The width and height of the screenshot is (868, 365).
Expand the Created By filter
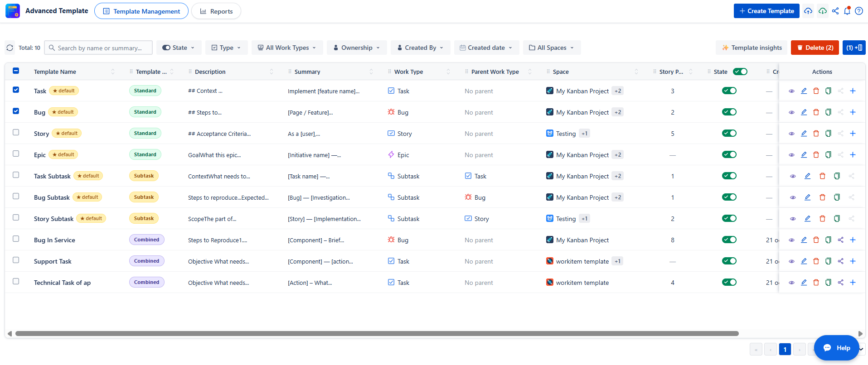coord(421,48)
